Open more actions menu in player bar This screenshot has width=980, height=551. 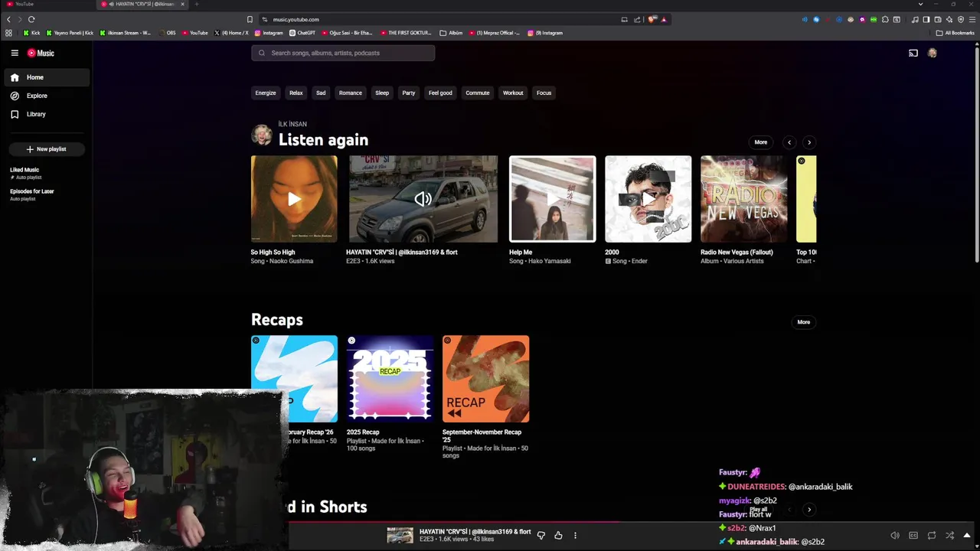coord(575,536)
